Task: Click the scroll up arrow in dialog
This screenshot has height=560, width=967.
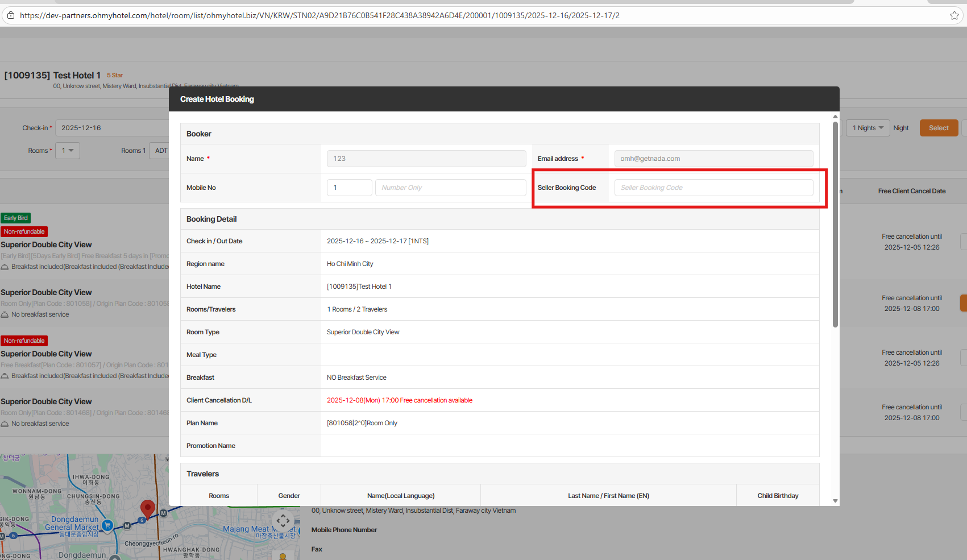Action: tap(835, 117)
